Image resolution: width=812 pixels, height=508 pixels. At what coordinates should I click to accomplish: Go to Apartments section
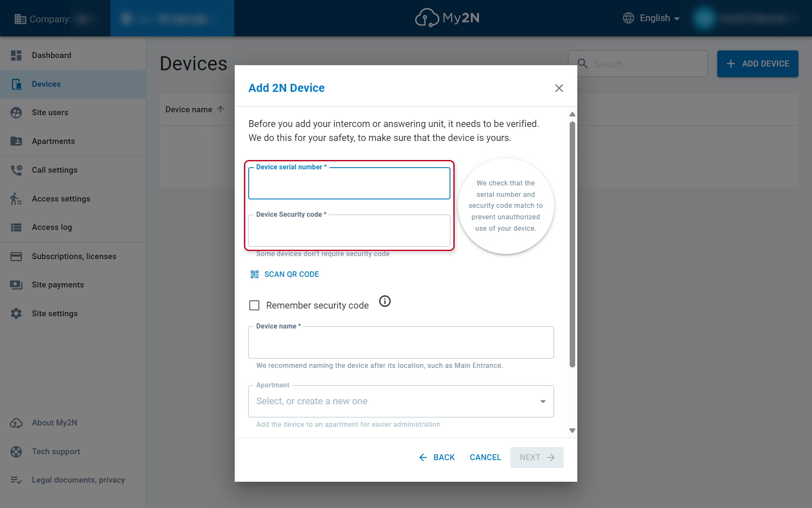click(73, 141)
